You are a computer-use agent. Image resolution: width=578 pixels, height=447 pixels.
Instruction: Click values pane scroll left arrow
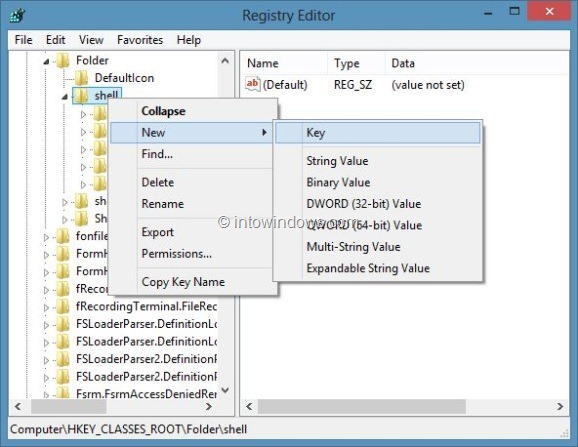pos(249,406)
